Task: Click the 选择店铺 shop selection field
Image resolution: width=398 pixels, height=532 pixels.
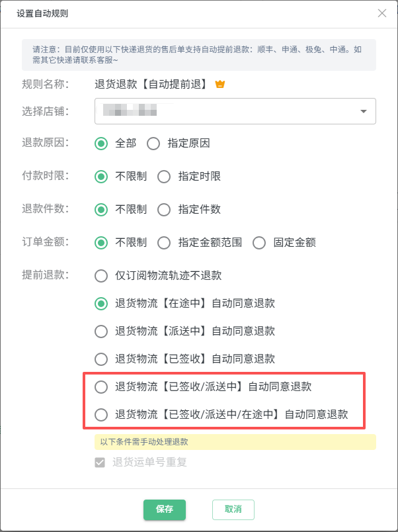Action: [x=225, y=111]
